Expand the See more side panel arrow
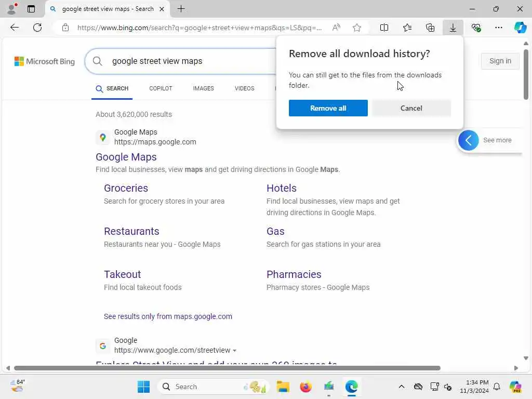This screenshot has width=532, height=399. (468, 140)
